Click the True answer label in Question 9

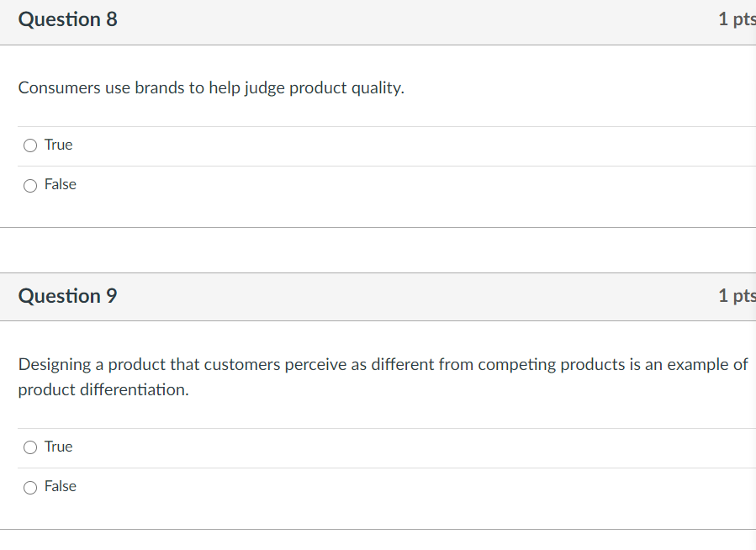coord(58,447)
